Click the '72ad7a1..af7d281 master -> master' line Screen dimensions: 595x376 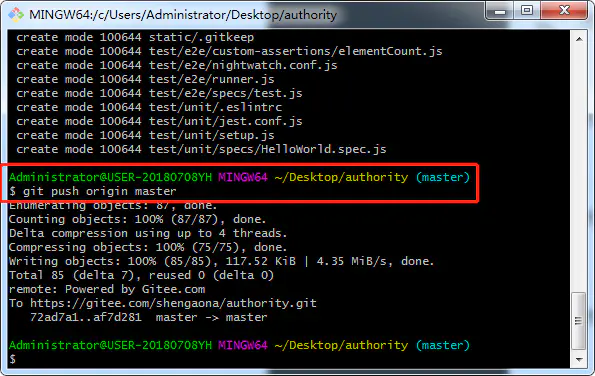[x=148, y=318]
